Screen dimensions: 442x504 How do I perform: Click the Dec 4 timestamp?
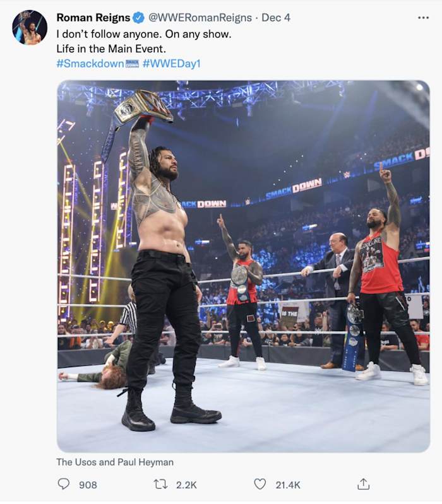click(276, 18)
